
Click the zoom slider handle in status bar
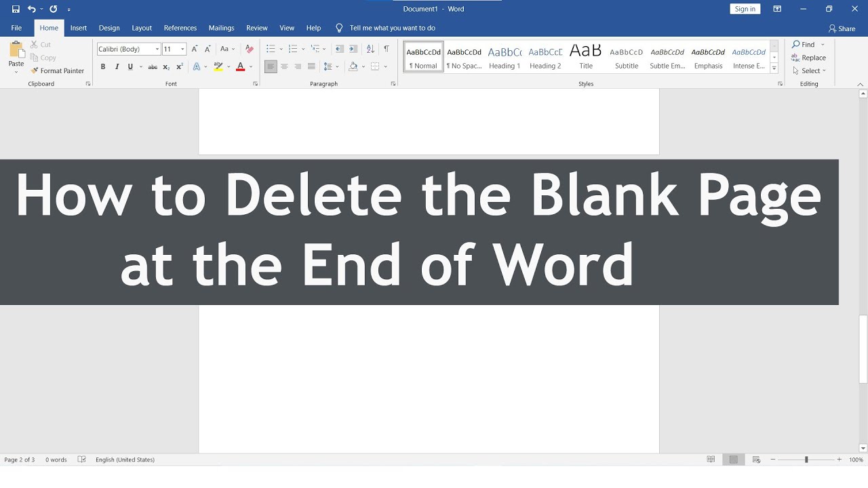pos(806,460)
